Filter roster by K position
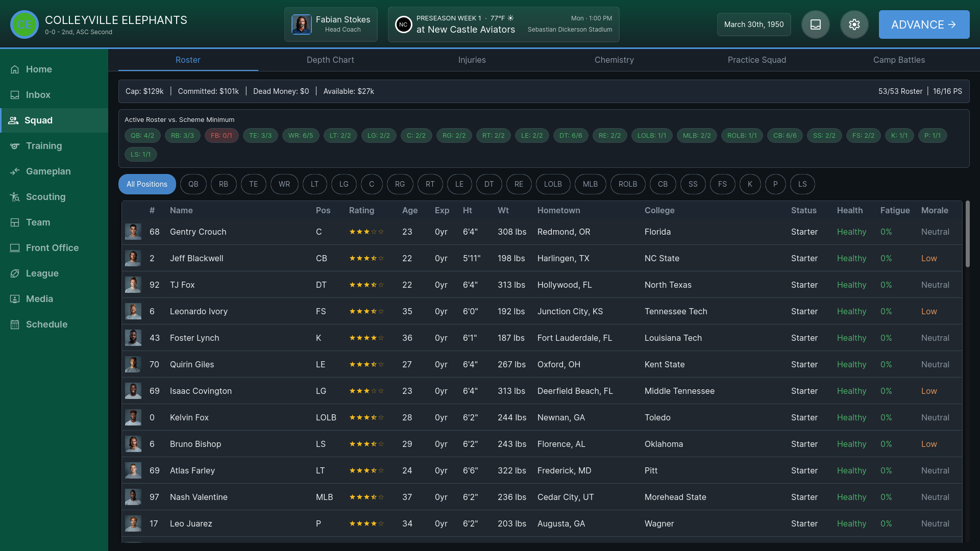 click(750, 184)
